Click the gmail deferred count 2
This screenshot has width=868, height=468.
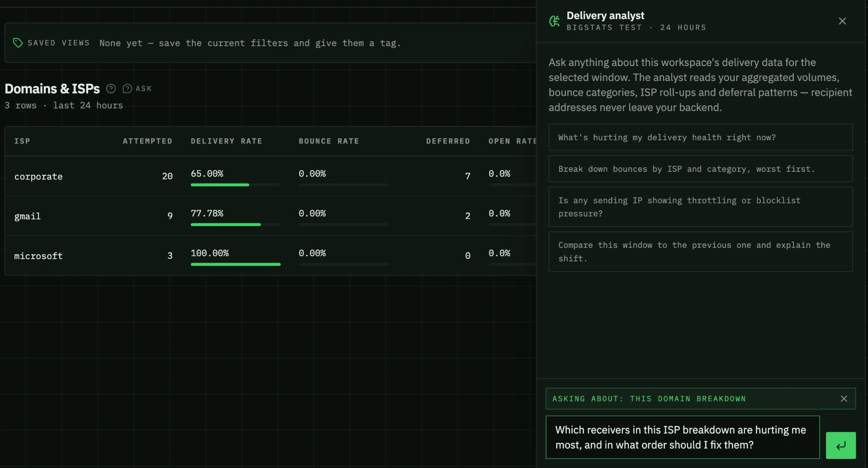tap(468, 216)
